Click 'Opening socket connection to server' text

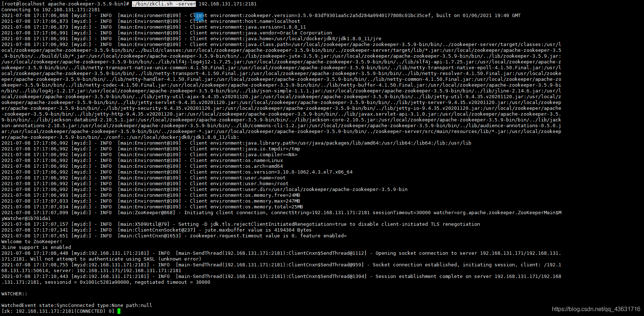(x=426, y=253)
